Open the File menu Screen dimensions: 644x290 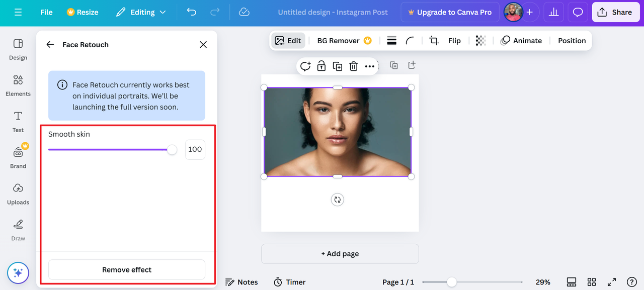[x=46, y=12]
